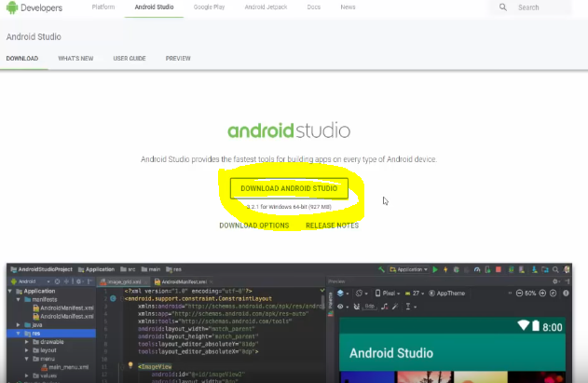Click the IDE toolbar search magnifier

pos(555,269)
